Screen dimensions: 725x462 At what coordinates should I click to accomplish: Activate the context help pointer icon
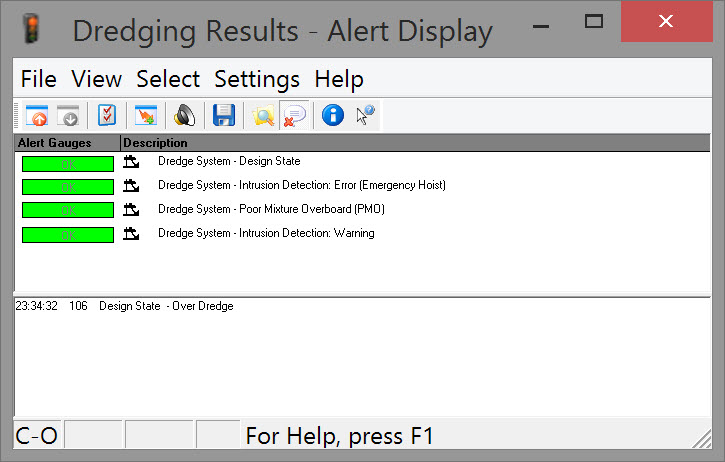point(365,115)
